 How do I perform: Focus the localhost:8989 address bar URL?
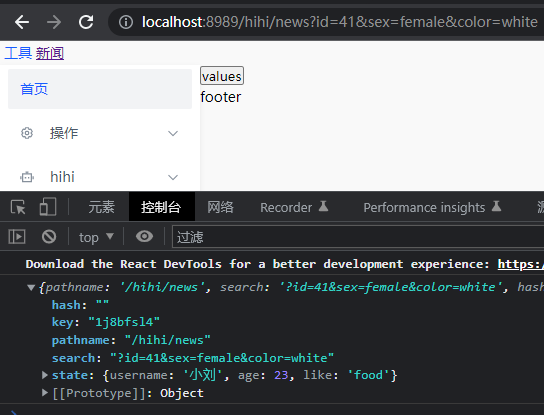click(339, 22)
